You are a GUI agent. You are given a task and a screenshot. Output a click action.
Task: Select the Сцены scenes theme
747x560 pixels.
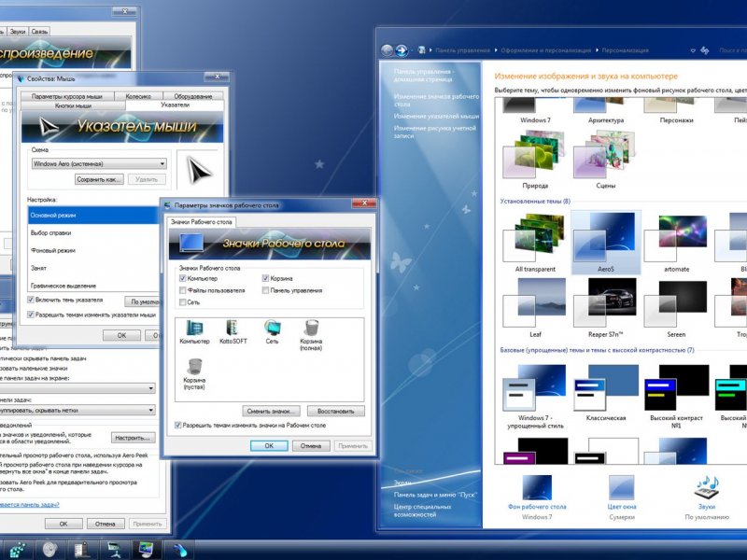coord(605,160)
